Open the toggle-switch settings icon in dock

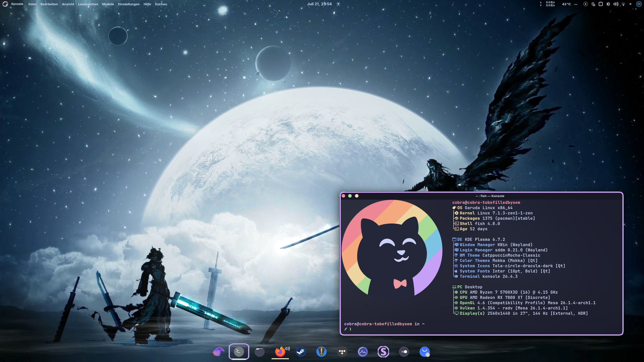tap(404, 351)
